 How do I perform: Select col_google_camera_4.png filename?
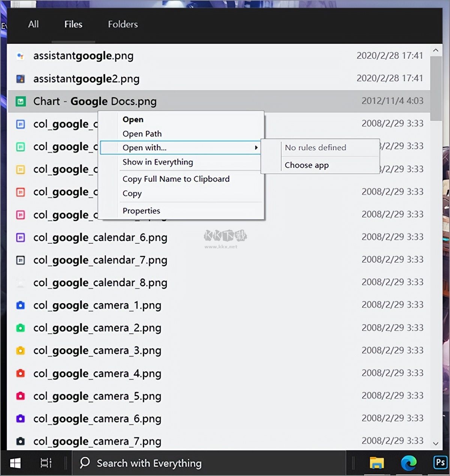[x=97, y=374]
